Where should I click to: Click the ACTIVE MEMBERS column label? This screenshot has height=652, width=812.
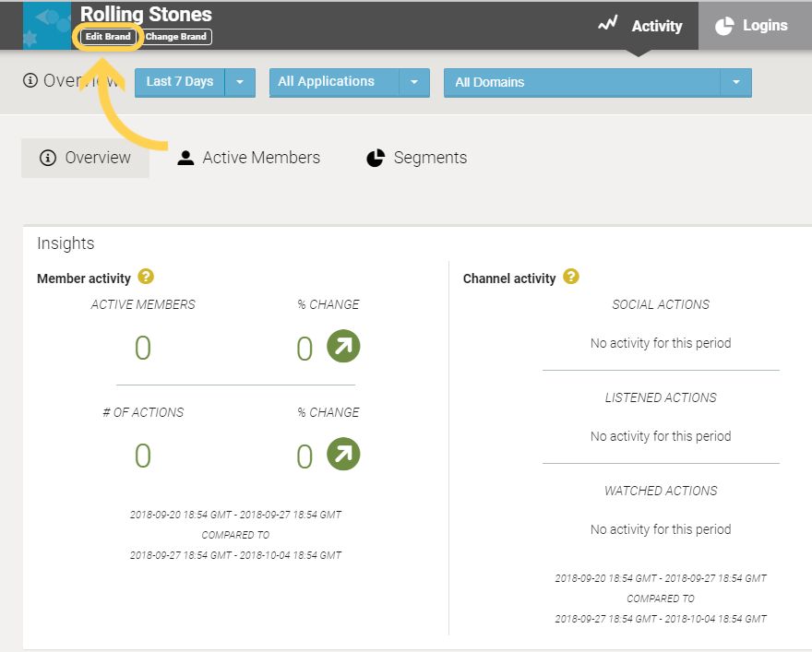tap(143, 304)
